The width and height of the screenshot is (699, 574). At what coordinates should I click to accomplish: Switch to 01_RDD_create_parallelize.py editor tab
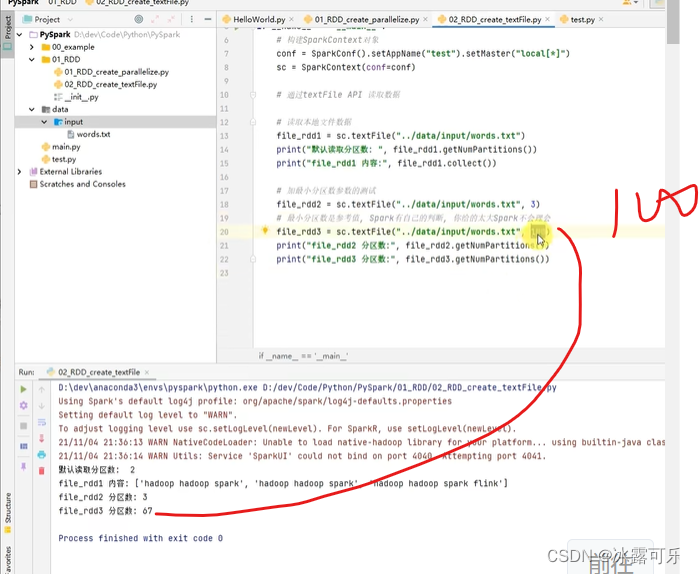pos(366,20)
